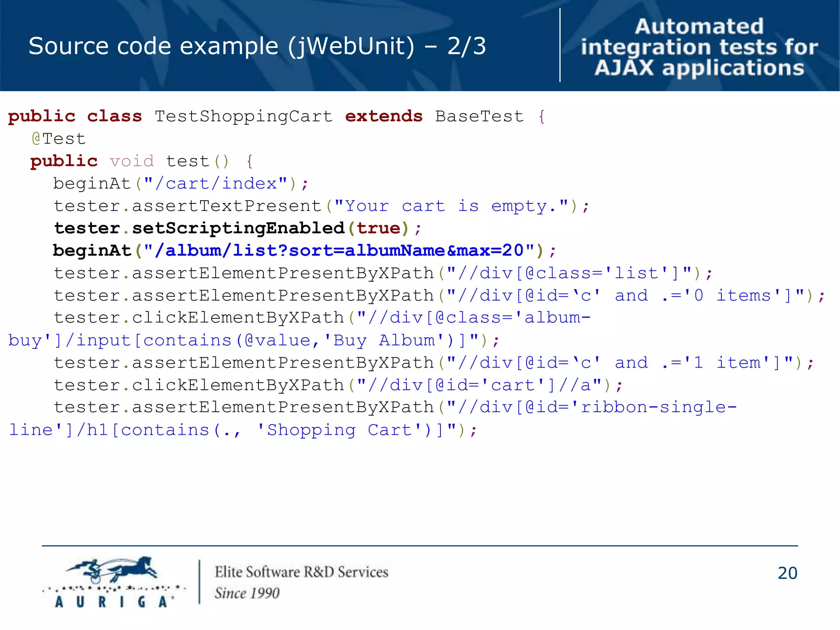Click the XPath line ending 'ribbon-single-'

coord(395,407)
